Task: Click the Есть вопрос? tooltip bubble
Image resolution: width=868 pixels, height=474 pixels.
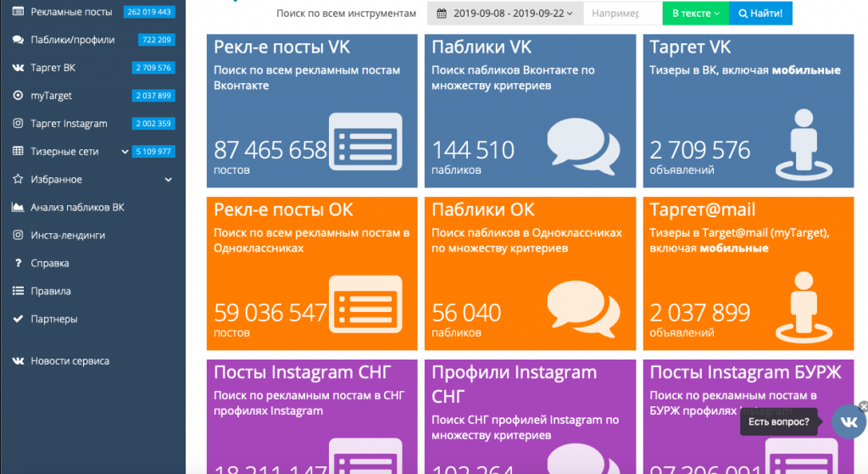Action: 779,422
